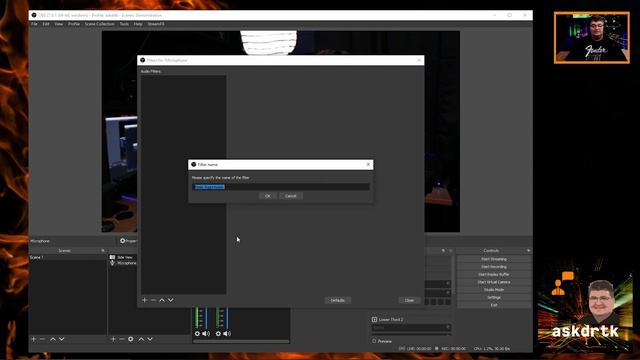Image resolution: width=640 pixels, height=360 pixels.
Task: Click Start Virtual Camera in Controls
Action: point(494,282)
